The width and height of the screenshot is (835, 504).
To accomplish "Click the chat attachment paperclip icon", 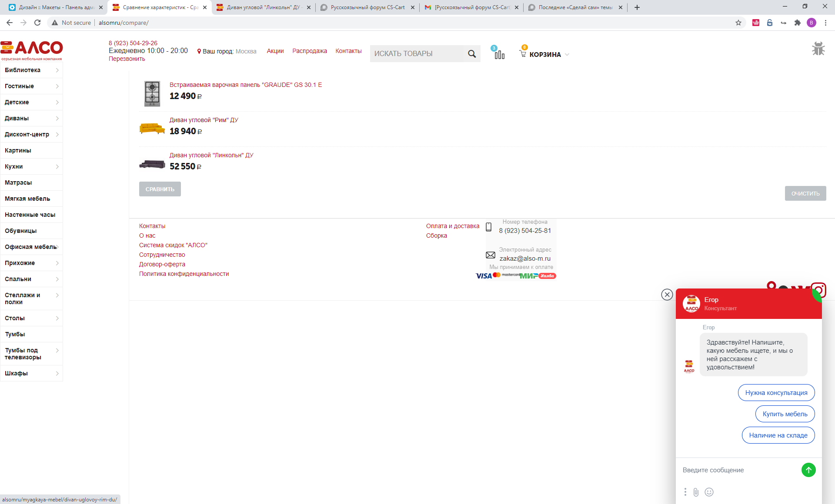I will [x=696, y=492].
